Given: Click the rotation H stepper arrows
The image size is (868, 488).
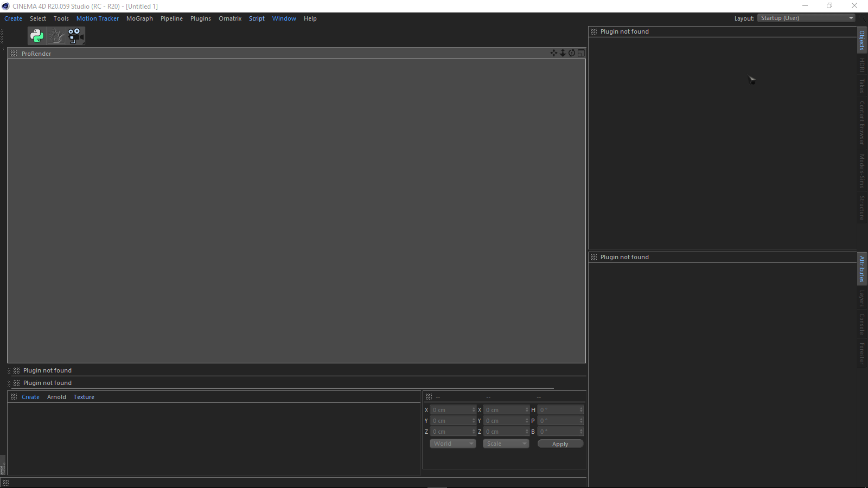Looking at the screenshot, I should point(581,410).
